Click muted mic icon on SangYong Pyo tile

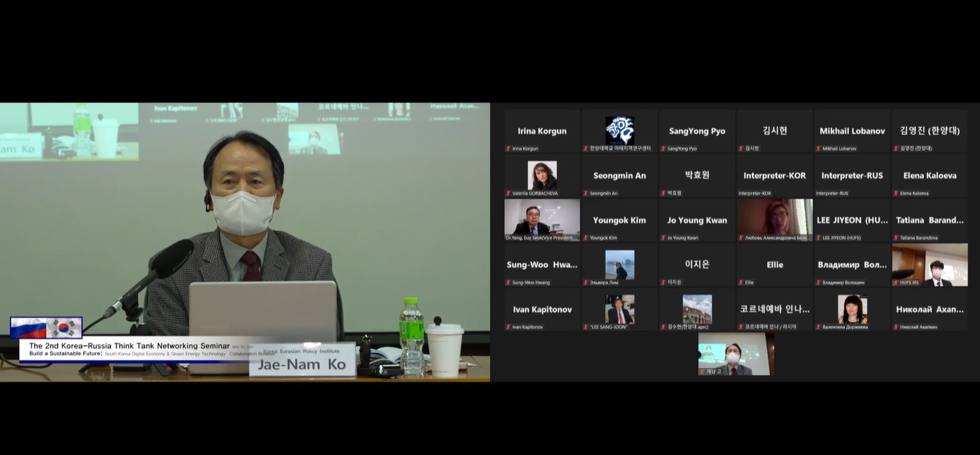coord(664,149)
